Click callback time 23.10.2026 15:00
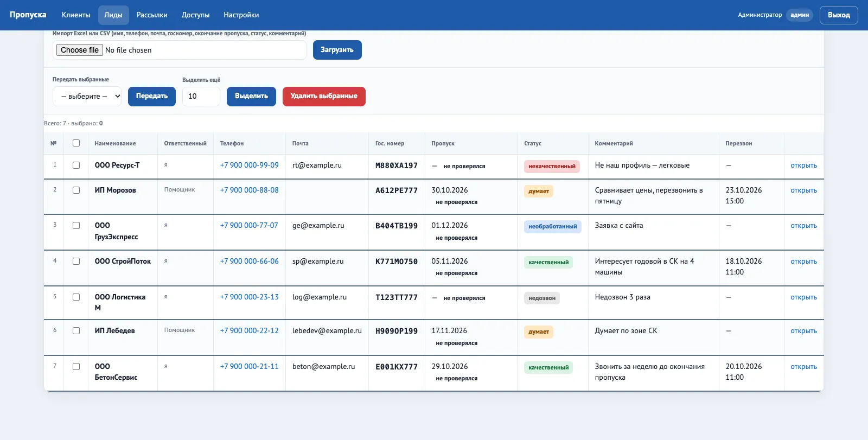This screenshot has height=440, width=868. (743, 195)
